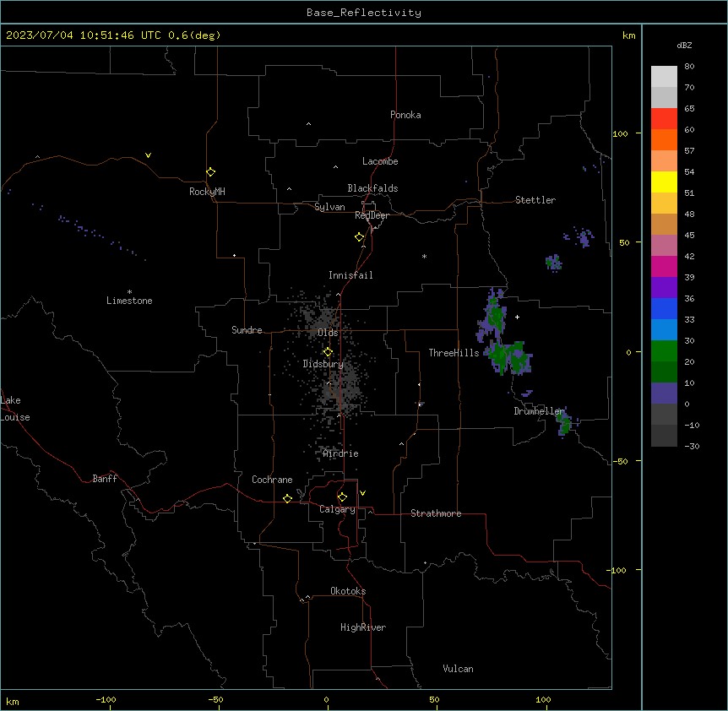Click the Innisfail label
The height and width of the screenshot is (711, 728).
(x=350, y=275)
